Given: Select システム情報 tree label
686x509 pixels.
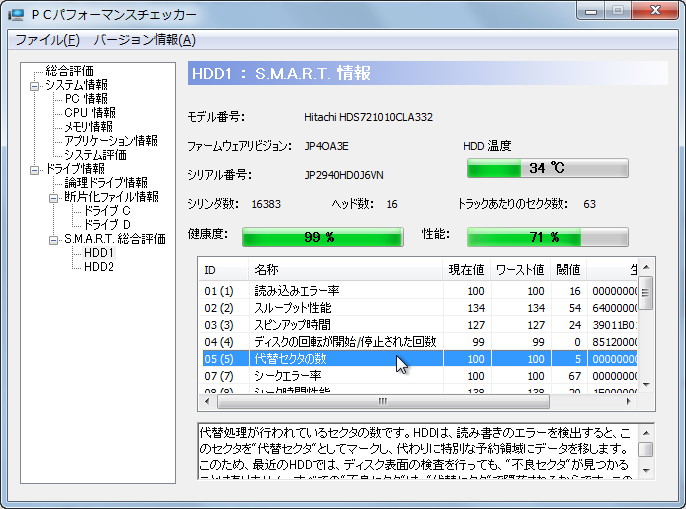Looking at the screenshot, I should tap(77, 84).
